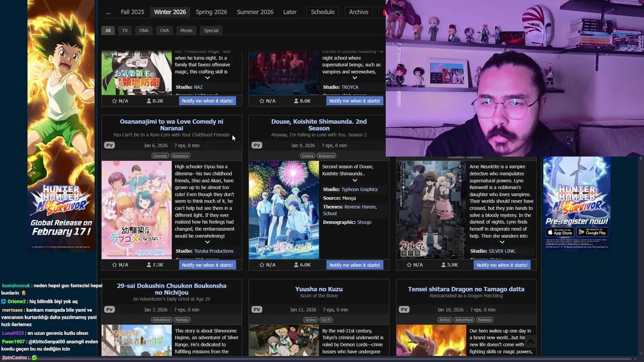Click the Drama genre tag
644x362 pixels.
(307, 156)
